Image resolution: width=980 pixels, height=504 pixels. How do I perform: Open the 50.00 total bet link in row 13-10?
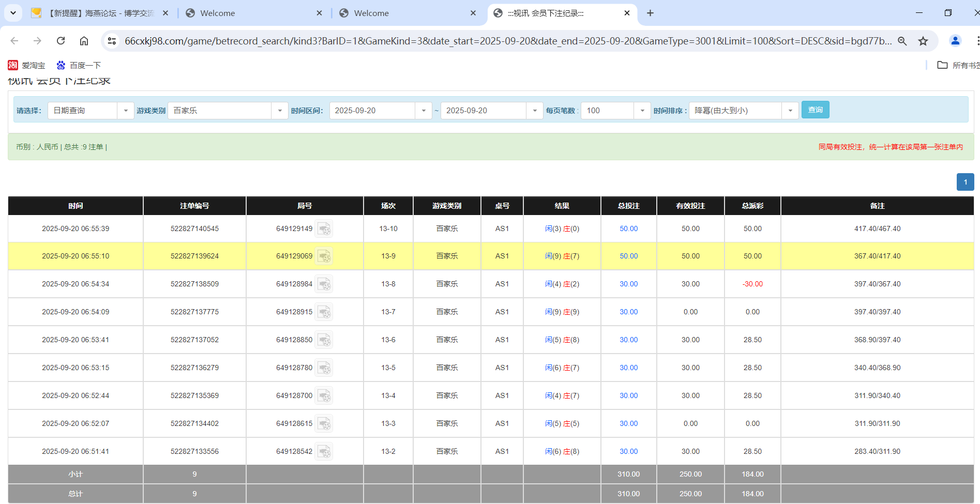click(628, 228)
